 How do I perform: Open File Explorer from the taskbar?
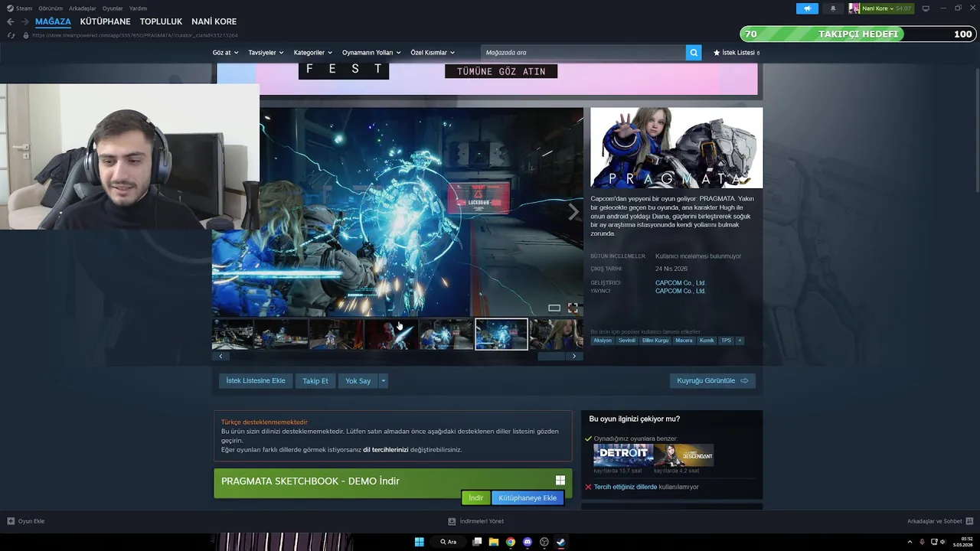(x=494, y=542)
